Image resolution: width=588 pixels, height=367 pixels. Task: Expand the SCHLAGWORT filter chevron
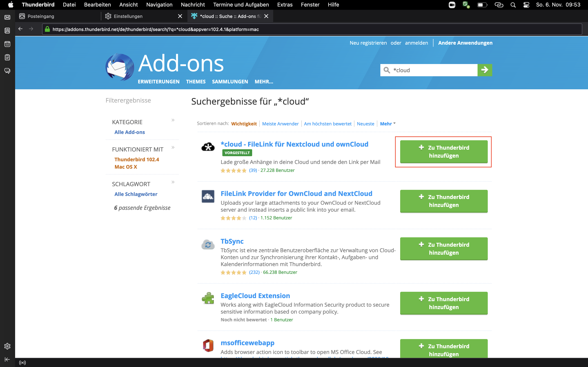[173, 182]
